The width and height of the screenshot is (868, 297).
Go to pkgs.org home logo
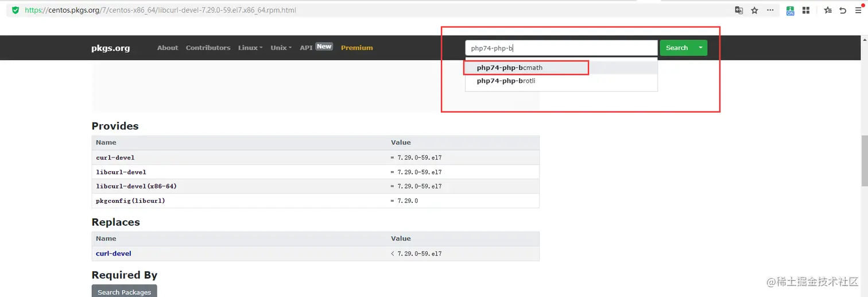[110, 48]
